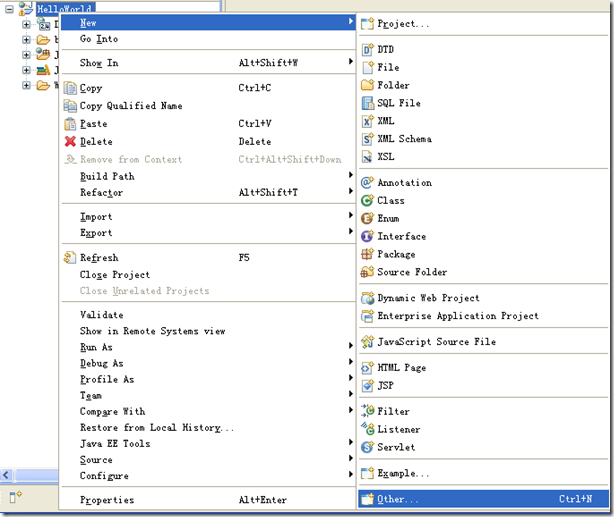Select Configure menu entry
Screen dimensions: 614x517
click(x=208, y=476)
